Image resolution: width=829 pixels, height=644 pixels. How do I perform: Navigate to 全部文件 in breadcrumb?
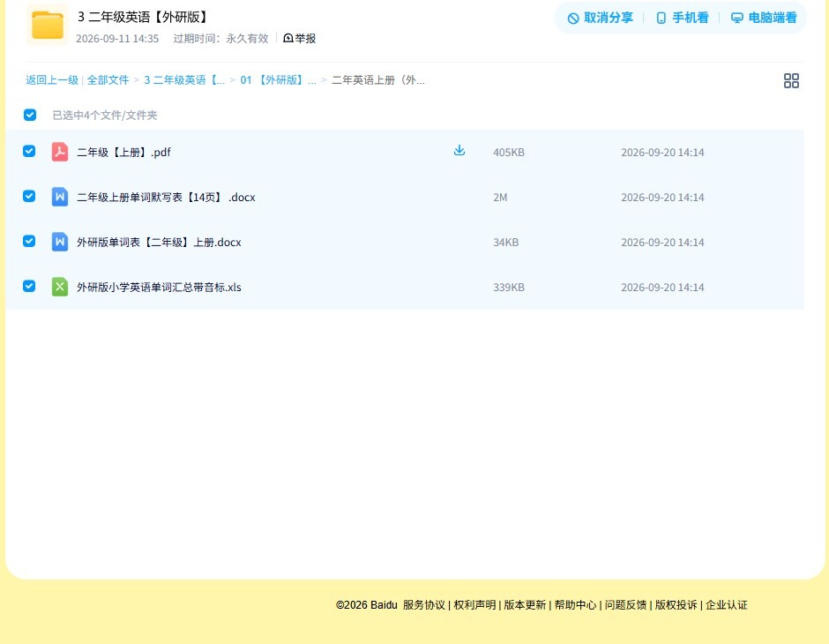point(108,80)
